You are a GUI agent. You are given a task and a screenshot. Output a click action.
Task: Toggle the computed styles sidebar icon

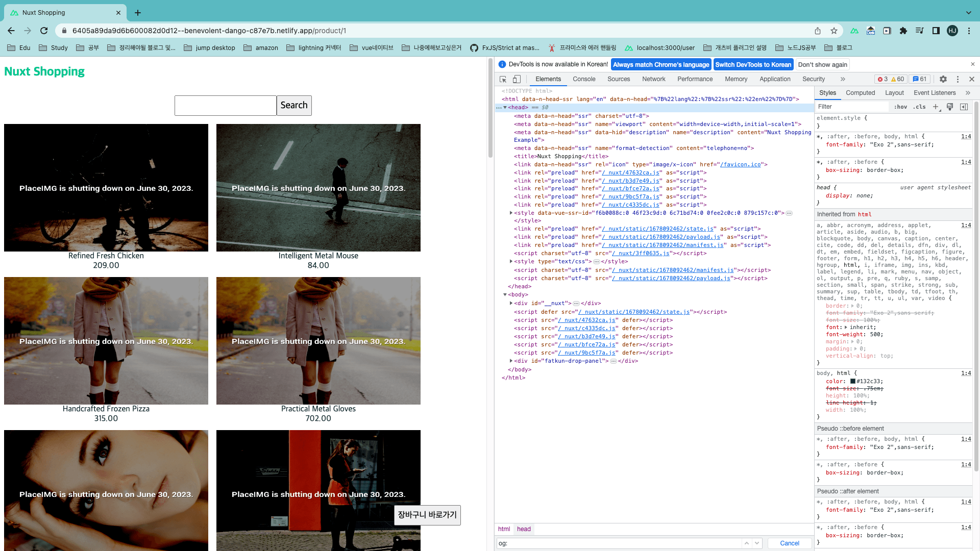pos(964,107)
